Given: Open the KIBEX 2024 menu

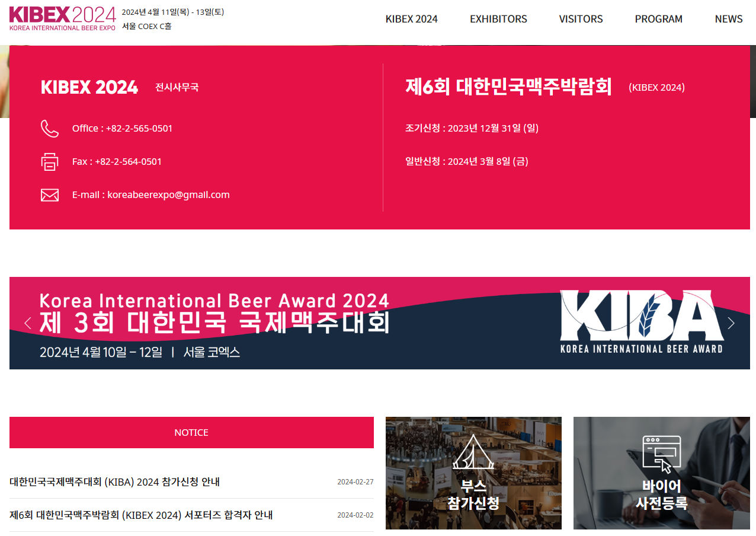Looking at the screenshot, I should (411, 19).
